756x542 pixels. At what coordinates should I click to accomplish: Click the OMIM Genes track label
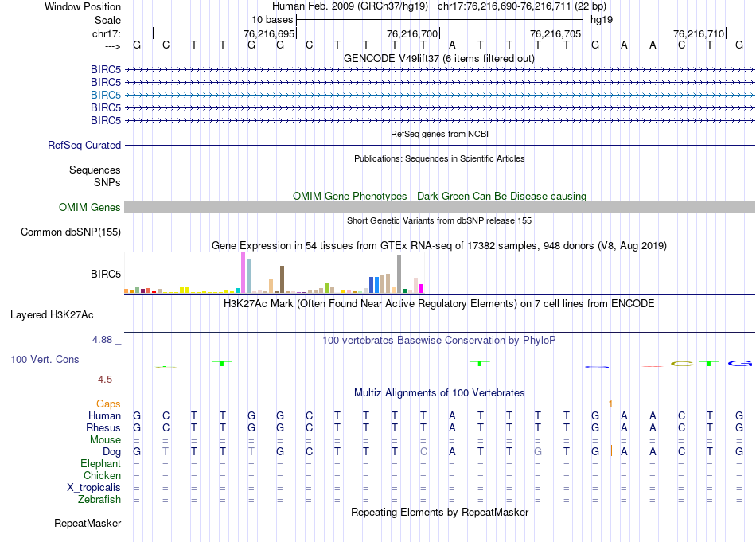pos(89,208)
